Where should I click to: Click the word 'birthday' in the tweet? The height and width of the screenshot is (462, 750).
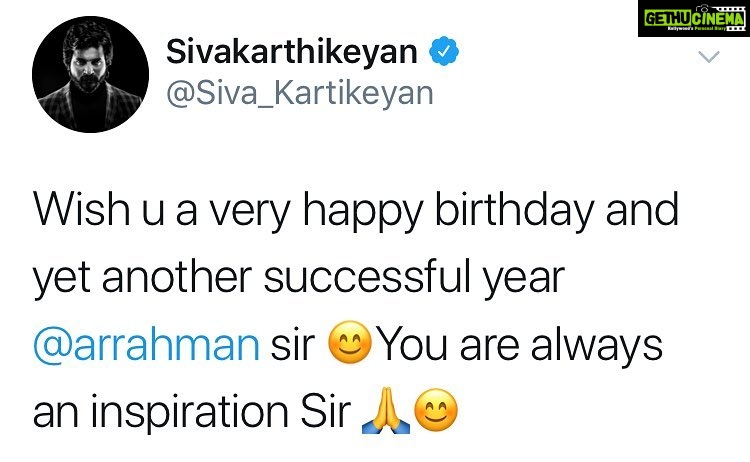(514, 210)
